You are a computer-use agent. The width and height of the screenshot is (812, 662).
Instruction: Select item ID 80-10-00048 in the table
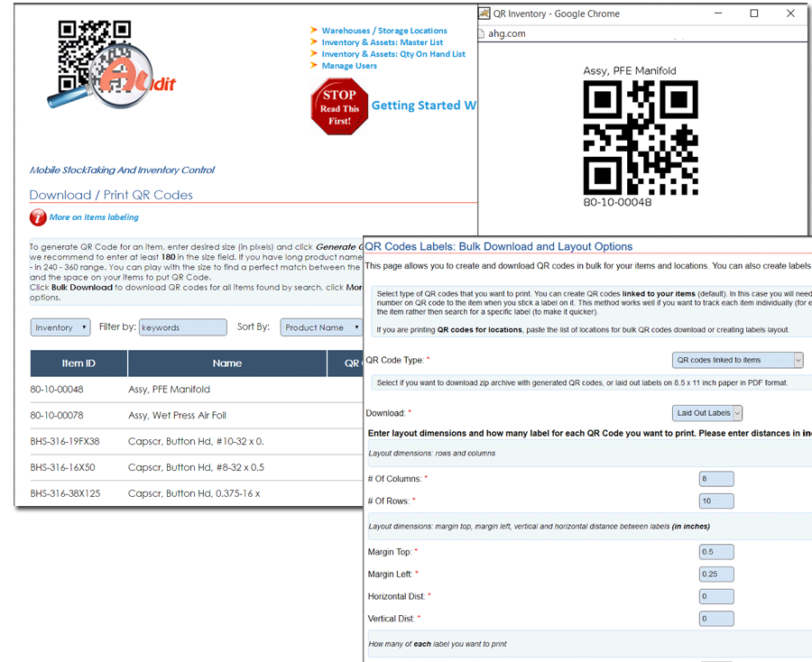click(x=57, y=390)
